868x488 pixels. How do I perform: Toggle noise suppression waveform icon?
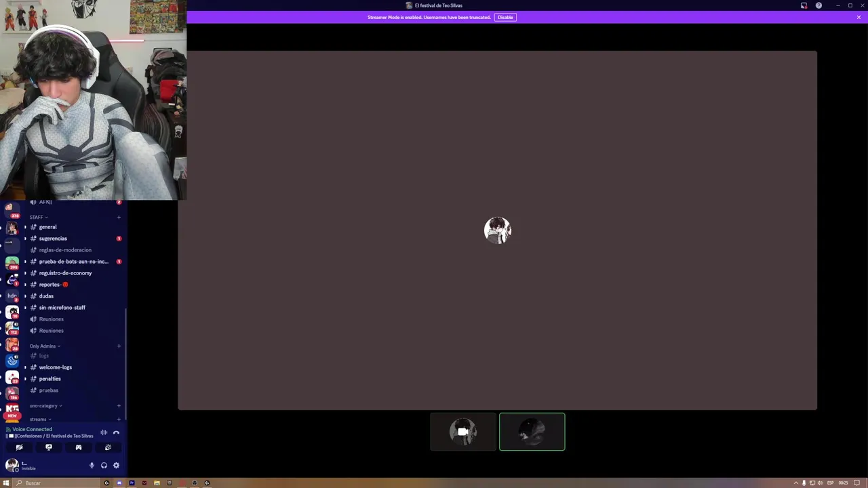pos(104,432)
